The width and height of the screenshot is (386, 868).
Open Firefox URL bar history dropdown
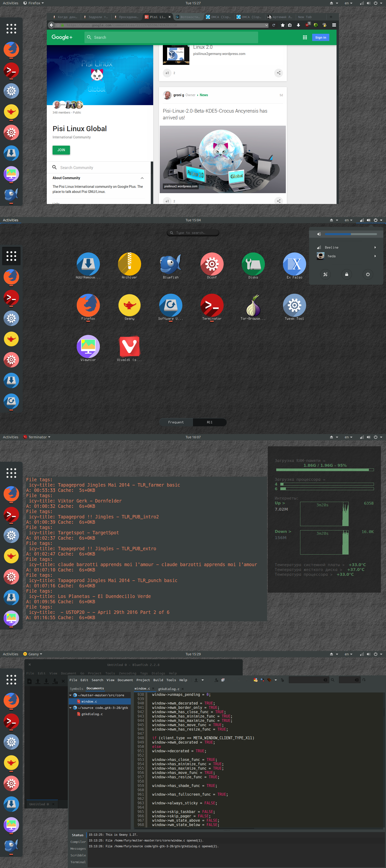267,25
